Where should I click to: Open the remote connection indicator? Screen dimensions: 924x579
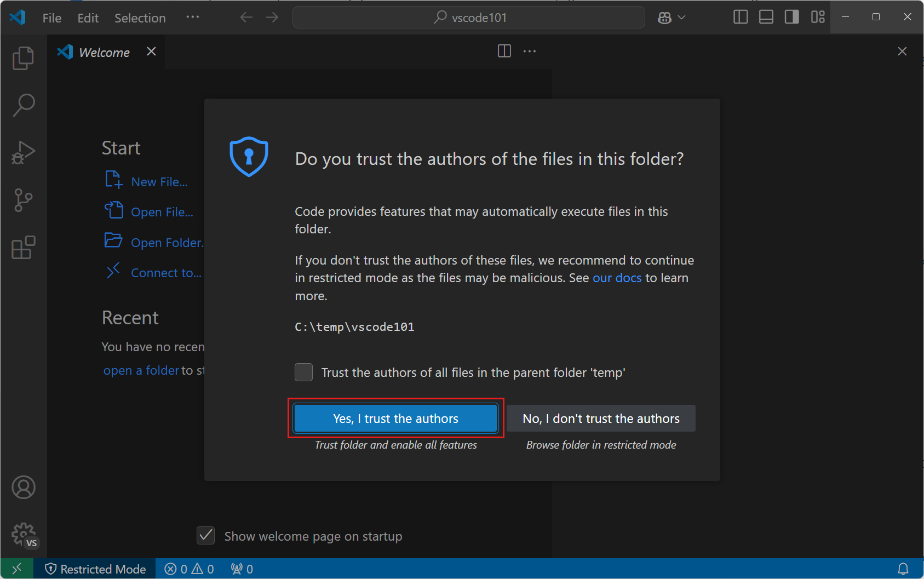(16, 569)
